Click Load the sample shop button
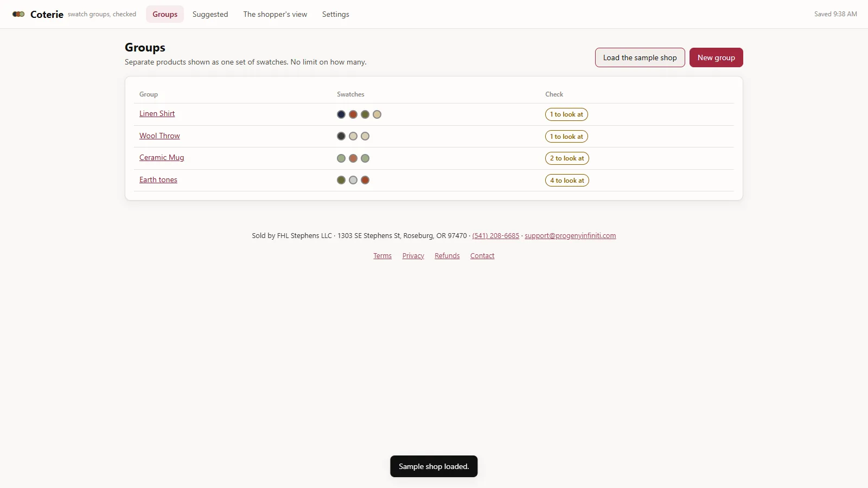Image resolution: width=868 pixels, height=488 pixels. point(640,57)
